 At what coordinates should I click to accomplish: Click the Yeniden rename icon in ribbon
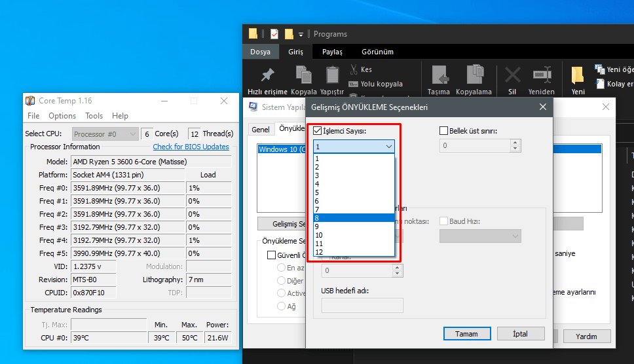[x=542, y=75]
